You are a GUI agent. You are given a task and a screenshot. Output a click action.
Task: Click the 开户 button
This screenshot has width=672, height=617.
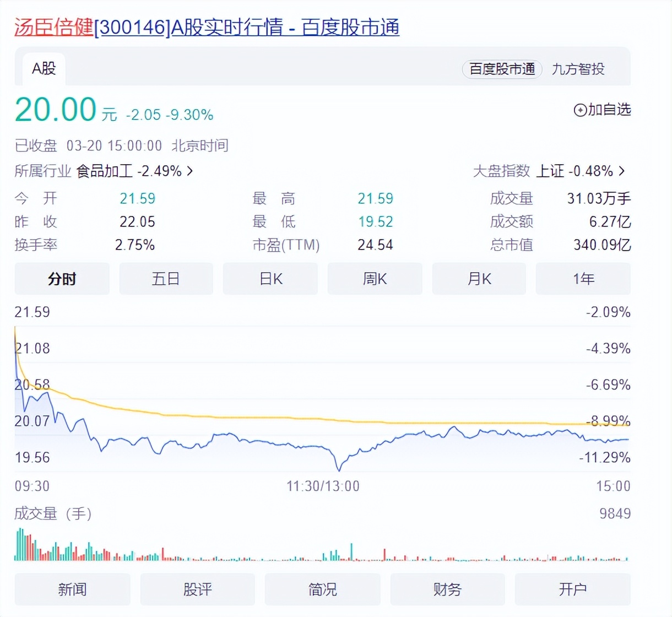(573, 589)
